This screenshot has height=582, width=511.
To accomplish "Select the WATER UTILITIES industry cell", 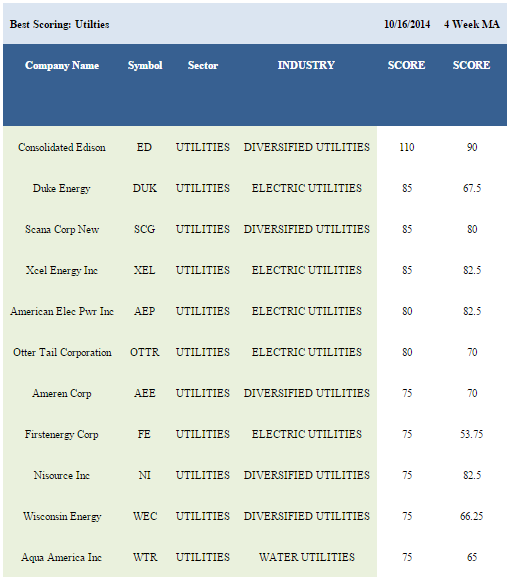I will tap(307, 558).
